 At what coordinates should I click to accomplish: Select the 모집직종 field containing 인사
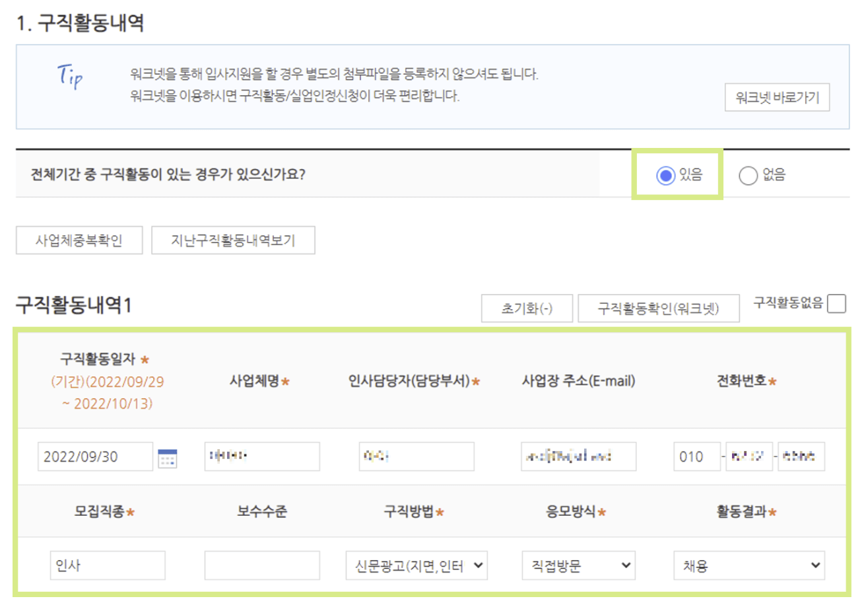click(x=108, y=565)
